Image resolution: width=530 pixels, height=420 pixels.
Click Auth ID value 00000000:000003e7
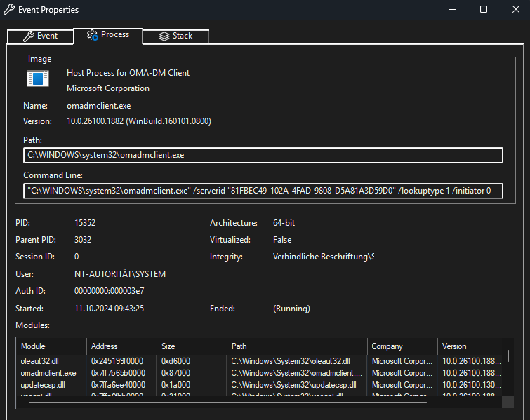tap(110, 291)
